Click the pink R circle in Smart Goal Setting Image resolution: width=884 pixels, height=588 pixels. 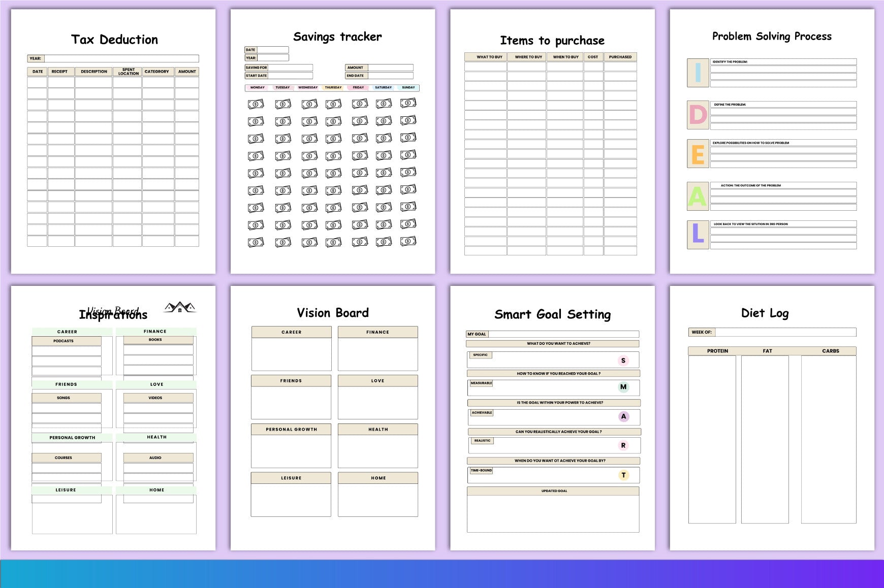[x=623, y=445]
